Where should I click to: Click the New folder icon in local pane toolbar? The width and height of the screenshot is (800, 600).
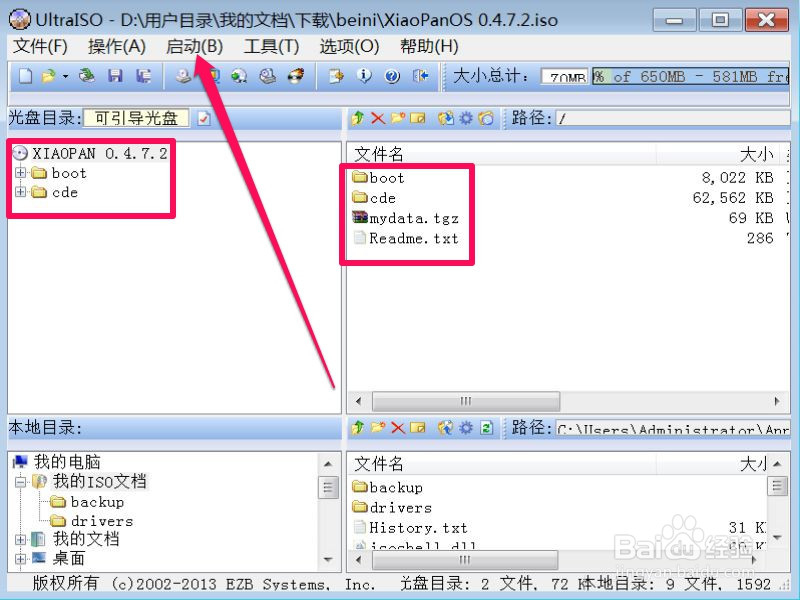378,428
